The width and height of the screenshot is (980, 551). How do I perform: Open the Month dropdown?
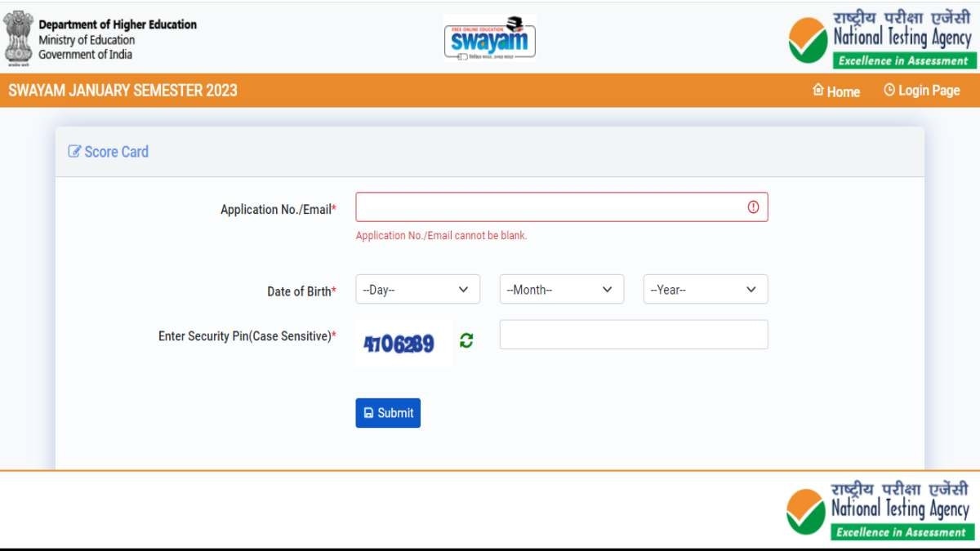coord(561,289)
